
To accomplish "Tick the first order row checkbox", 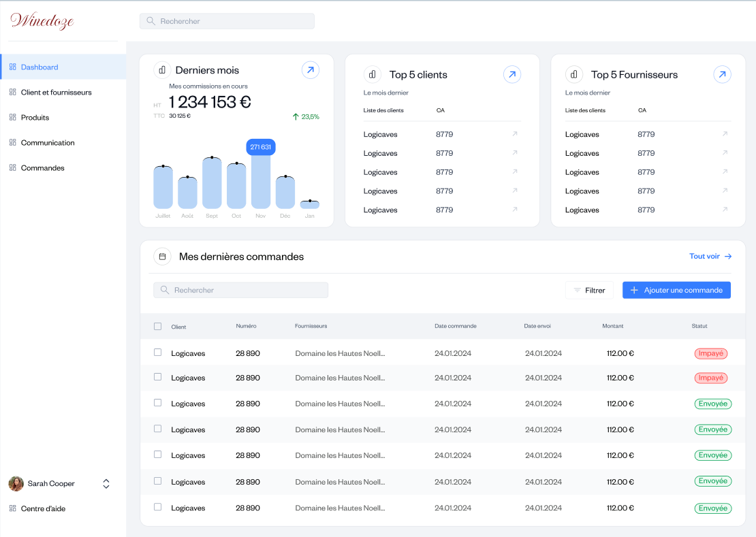I will (x=158, y=353).
